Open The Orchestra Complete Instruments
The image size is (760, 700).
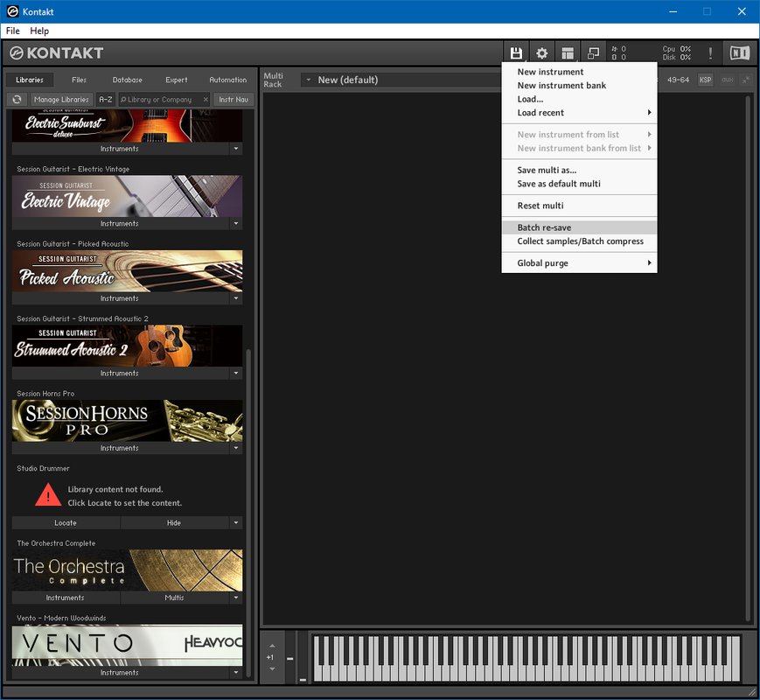66,597
